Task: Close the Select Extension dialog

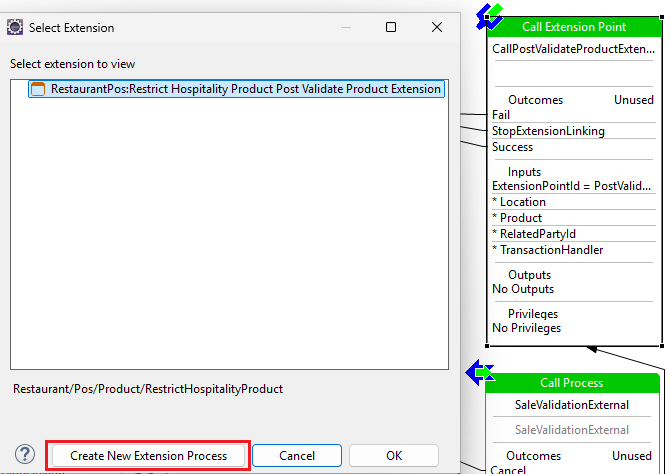Action: (x=437, y=27)
